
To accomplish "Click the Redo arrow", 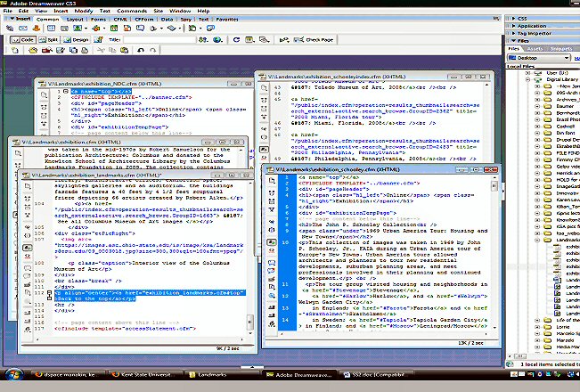I will 152,50.
